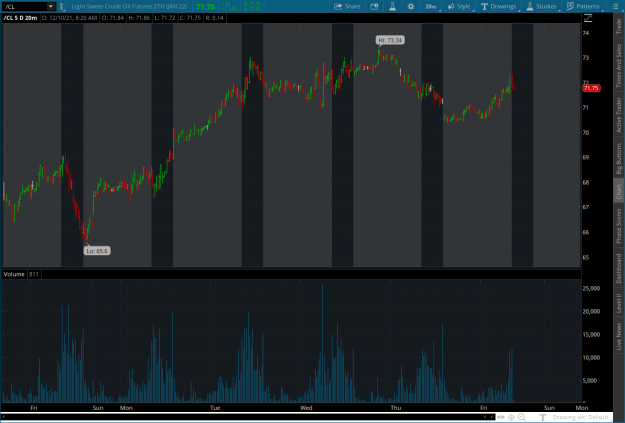The image size is (625, 423).
Task: Click the symbol link icon beside /CL
Action: pyautogui.click(x=61, y=6)
